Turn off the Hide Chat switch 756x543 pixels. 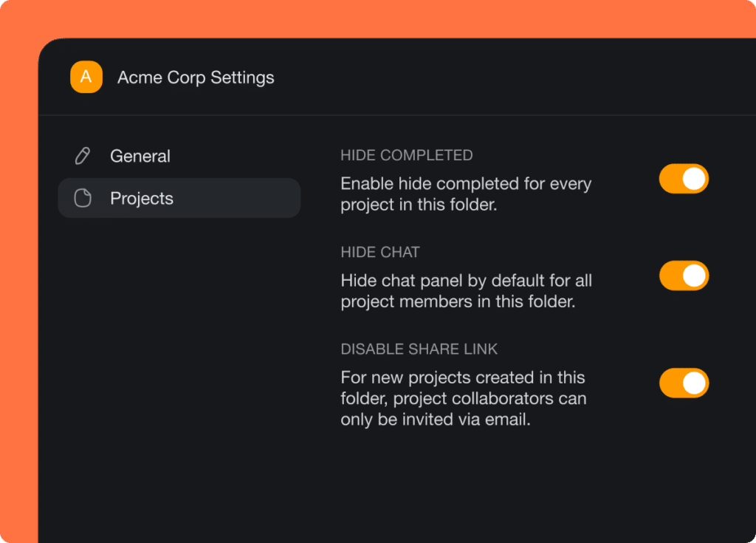click(x=684, y=276)
